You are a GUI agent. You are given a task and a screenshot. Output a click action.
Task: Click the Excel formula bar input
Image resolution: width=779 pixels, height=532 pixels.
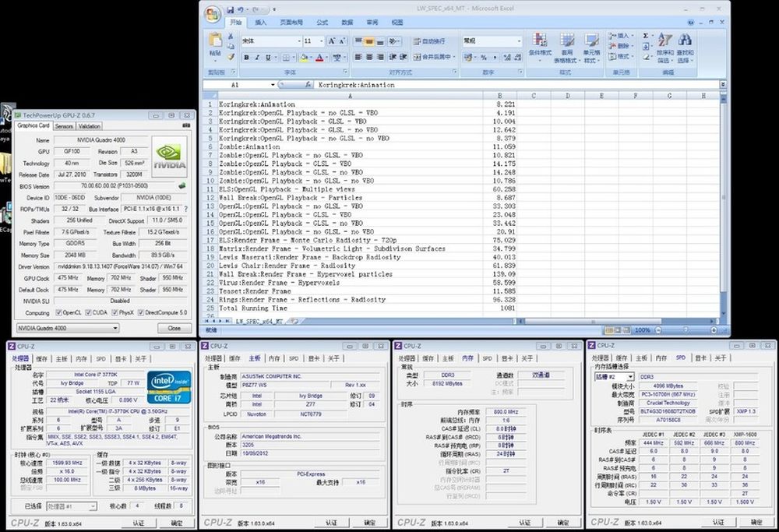[516, 85]
